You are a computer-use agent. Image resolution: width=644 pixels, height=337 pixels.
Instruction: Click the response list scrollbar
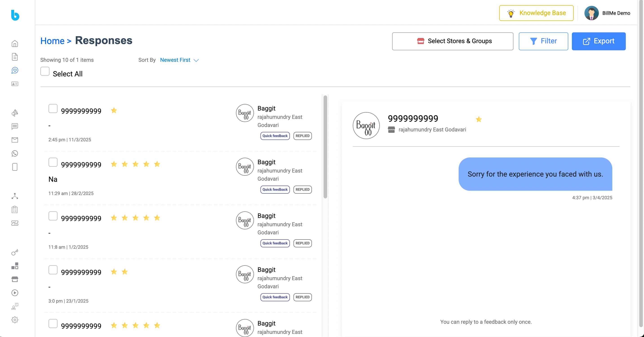click(325, 147)
